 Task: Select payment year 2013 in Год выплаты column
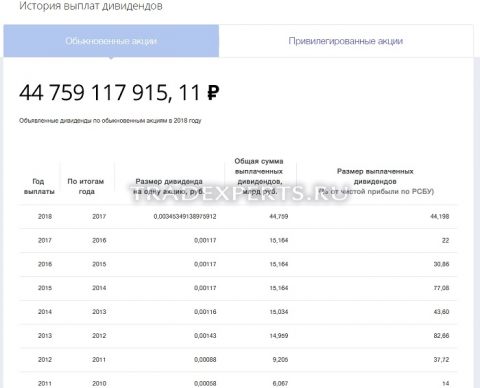(x=45, y=336)
